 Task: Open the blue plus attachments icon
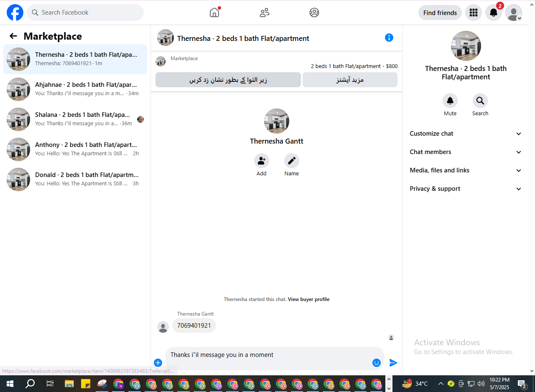click(x=158, y=363)
